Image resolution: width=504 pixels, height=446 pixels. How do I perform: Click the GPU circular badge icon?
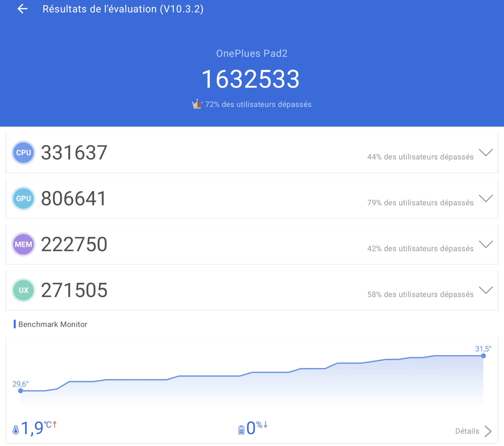click(23, 198)
